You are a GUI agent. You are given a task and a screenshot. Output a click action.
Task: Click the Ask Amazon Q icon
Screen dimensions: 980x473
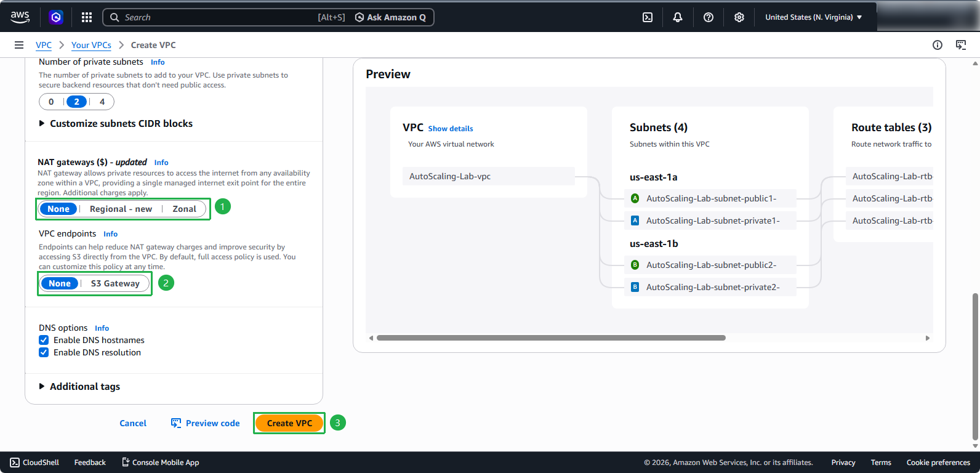pyautogui.click(x=359, y=17)
